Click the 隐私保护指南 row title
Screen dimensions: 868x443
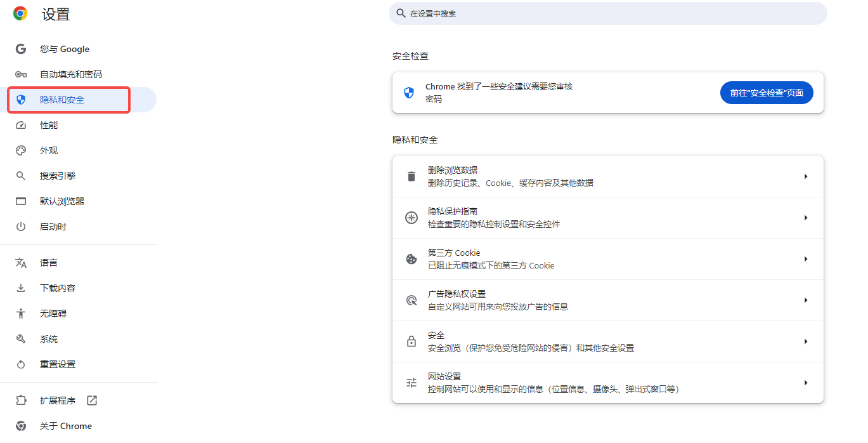click(453, 211)
